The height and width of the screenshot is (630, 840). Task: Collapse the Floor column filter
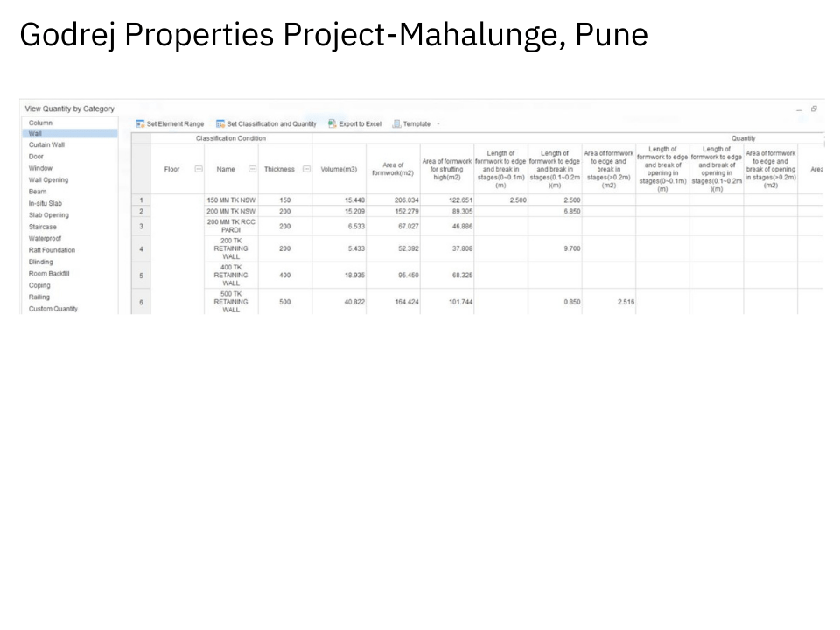click(199, 169)
